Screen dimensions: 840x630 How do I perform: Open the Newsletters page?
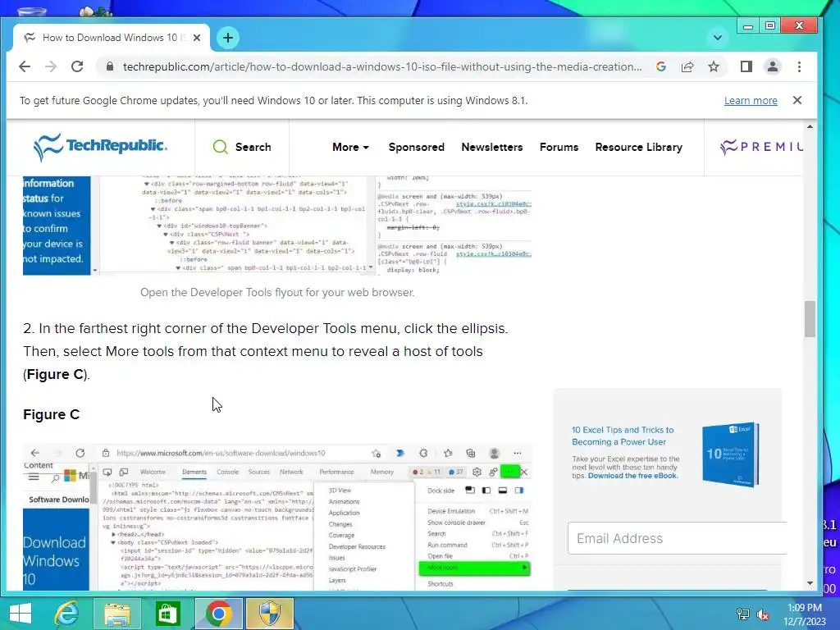pyautogui.click(x=492, y=147)
